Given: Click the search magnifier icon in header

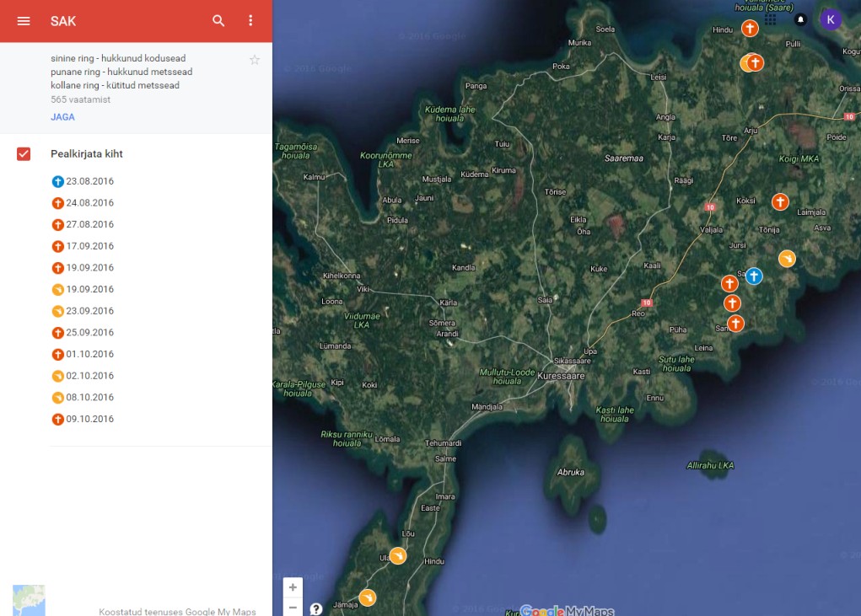Looking at the screenshot, I should pos(218,21).
